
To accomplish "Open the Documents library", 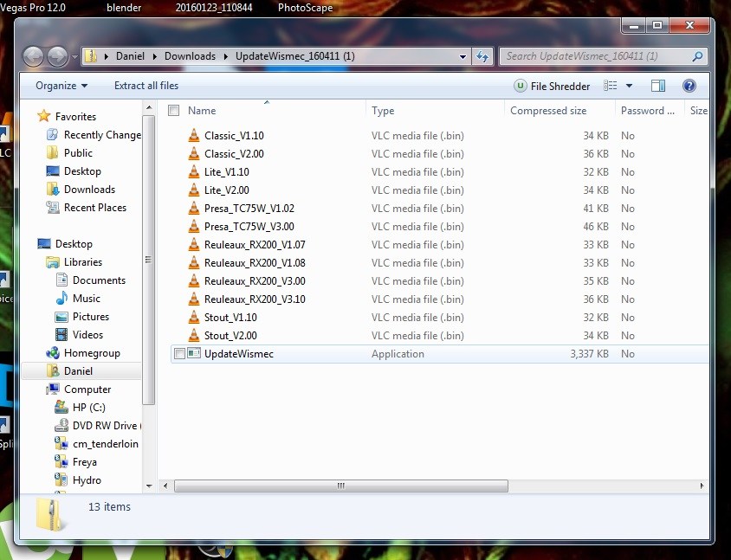I will [x=90, y=280].
